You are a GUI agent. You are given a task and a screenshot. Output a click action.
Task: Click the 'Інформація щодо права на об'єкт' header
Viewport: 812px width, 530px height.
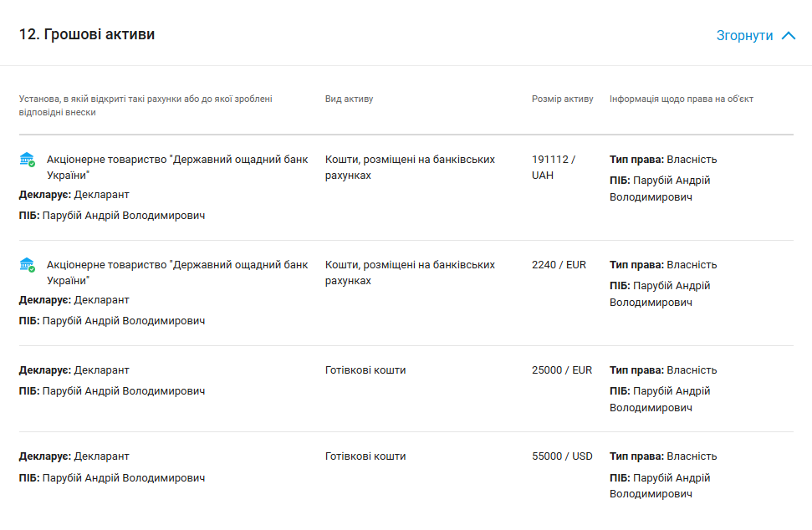pyautogui.click(x=681, y=99)
